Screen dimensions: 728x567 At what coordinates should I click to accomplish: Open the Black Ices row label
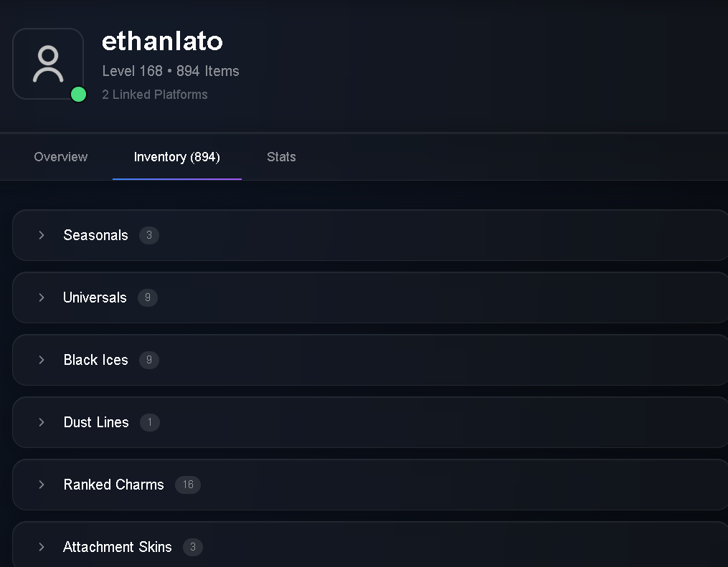(95, 360)
